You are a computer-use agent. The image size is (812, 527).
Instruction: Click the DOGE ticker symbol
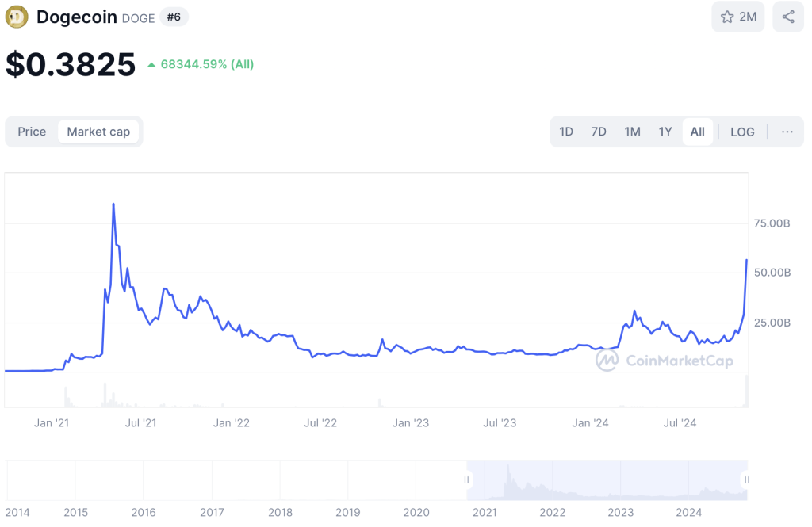point(138,19)
